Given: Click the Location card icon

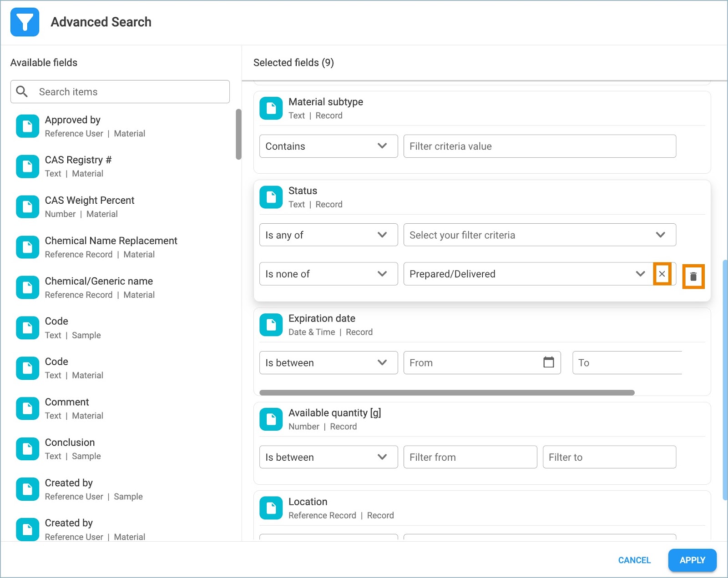Looking at the screenshot, I should click(x=271, y=508).
